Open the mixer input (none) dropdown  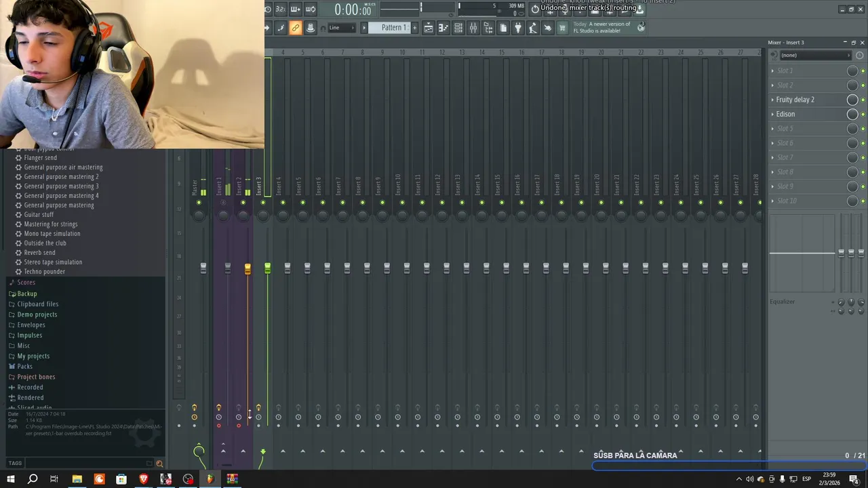(814, 55)
